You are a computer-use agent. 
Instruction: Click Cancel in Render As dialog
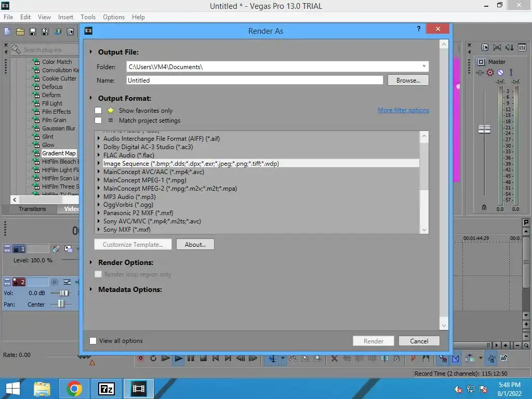pos(419,341)
